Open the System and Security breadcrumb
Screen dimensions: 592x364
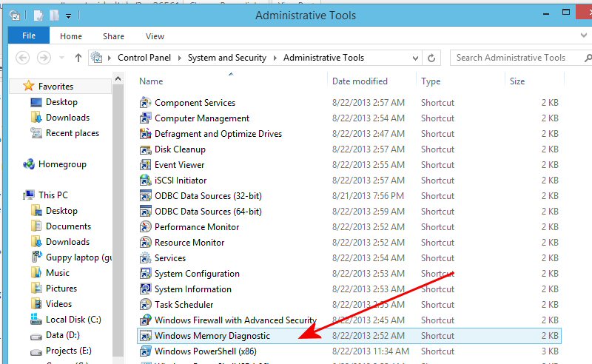(227, 58)
